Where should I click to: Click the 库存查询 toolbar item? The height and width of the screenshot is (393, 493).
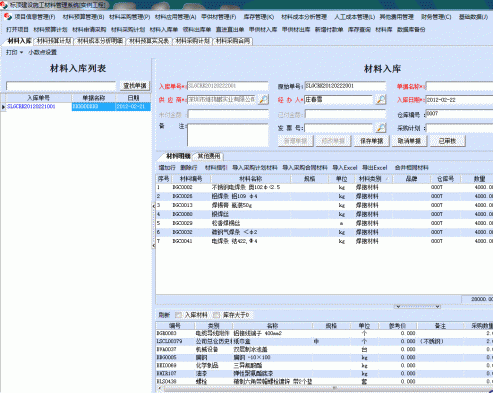pos(359,30)
